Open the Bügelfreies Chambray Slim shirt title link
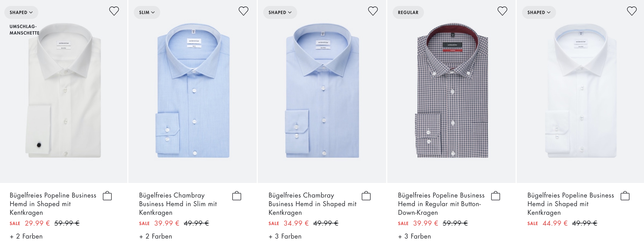 coord(178,204)
